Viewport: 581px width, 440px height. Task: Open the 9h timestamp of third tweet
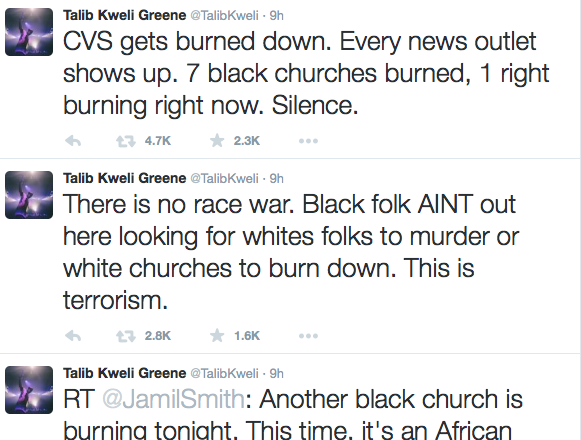coord(276,374)
